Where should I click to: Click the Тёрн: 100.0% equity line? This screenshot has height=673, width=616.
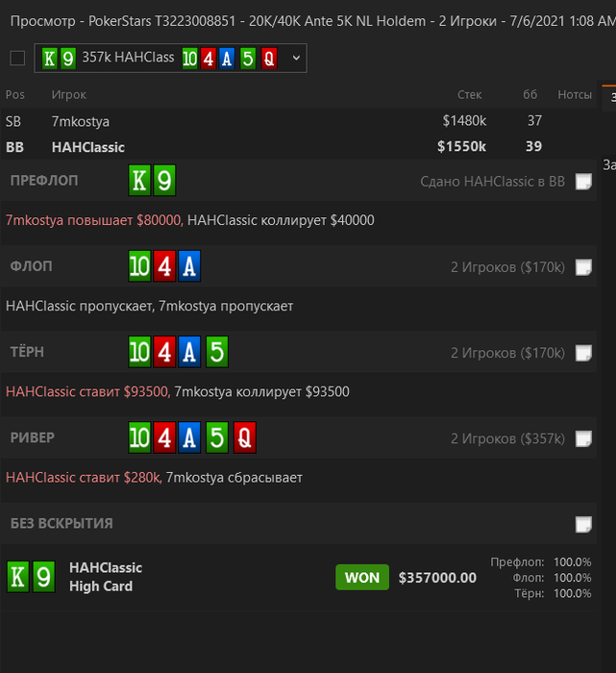point(553,593)
